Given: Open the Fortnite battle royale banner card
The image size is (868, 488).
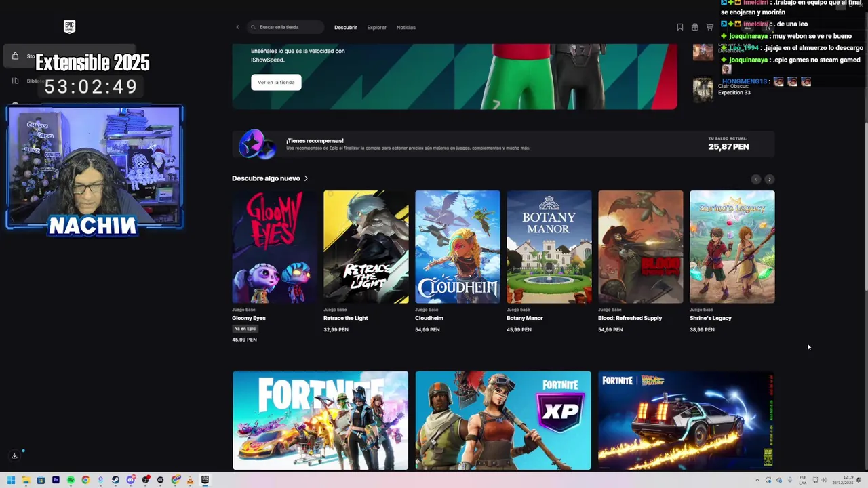Looking at the screenshot, I should [320, 420].
